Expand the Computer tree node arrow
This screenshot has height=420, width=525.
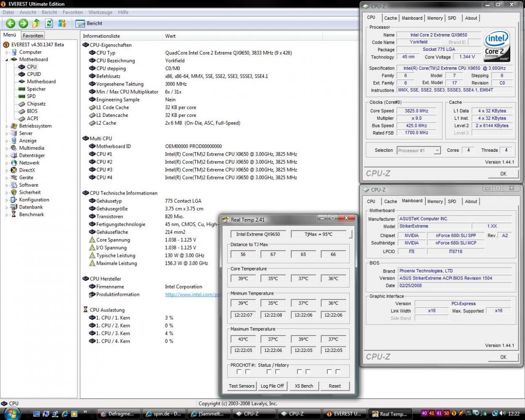[x=7, y=53]
